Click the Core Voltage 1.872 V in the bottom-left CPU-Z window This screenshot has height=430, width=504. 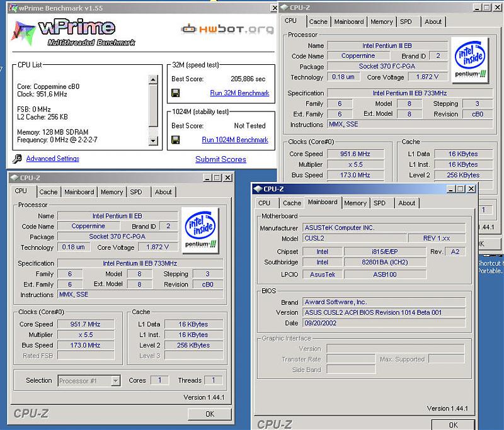pyautogui.click(x=158, y=247)
